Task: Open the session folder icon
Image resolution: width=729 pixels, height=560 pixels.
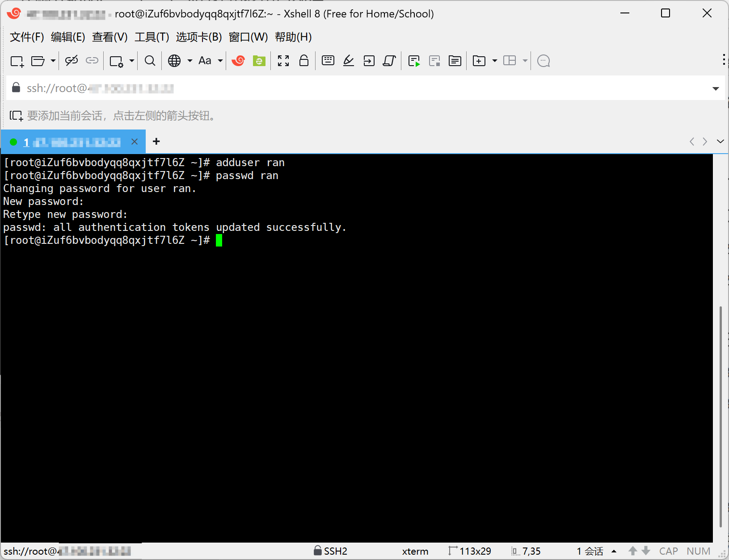Action: 38,61
